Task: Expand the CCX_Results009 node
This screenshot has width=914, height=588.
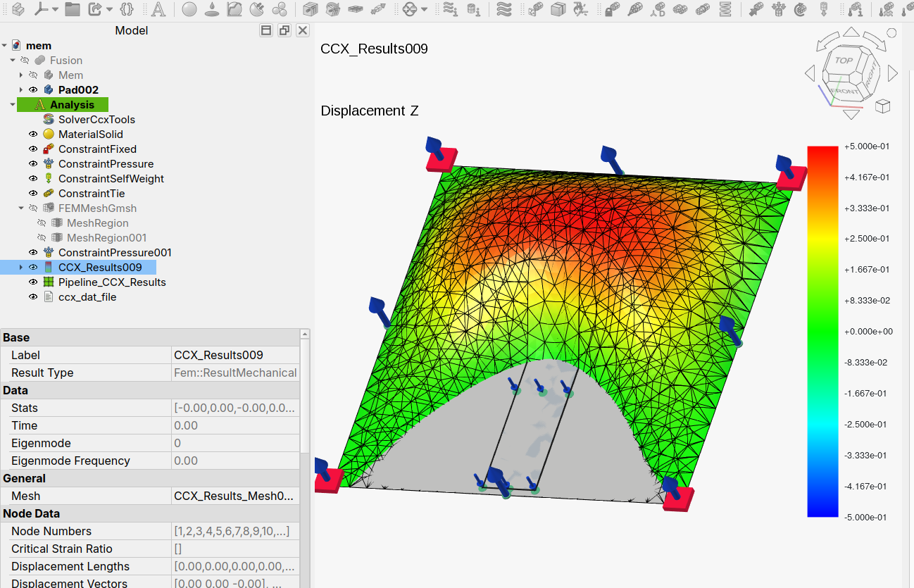Action: coord(21,268)
